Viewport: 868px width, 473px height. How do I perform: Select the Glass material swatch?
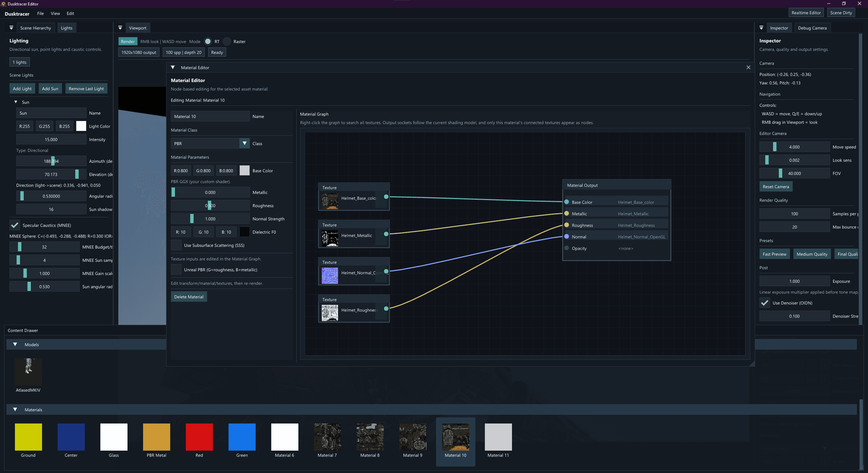(114, 437)
